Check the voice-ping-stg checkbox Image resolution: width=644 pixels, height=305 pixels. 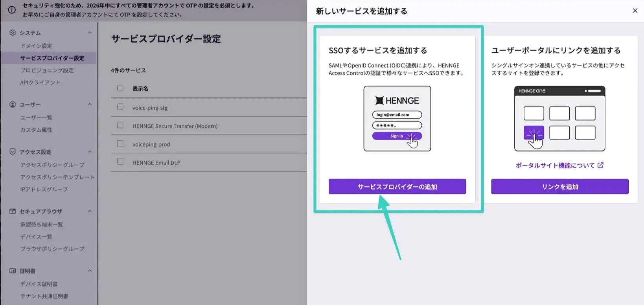coord(120,107)
